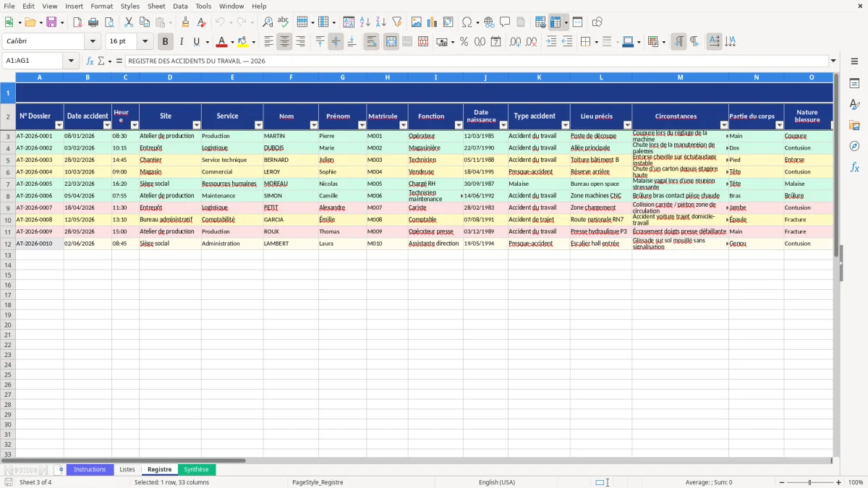This screenshot has width=868, height=488.
Task: Toggle Italic formatting
Action: coord(181,42)
